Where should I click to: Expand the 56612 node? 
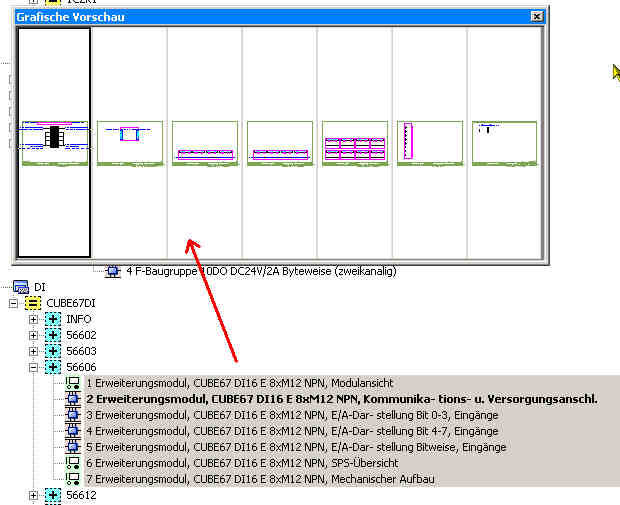point(33,495)
